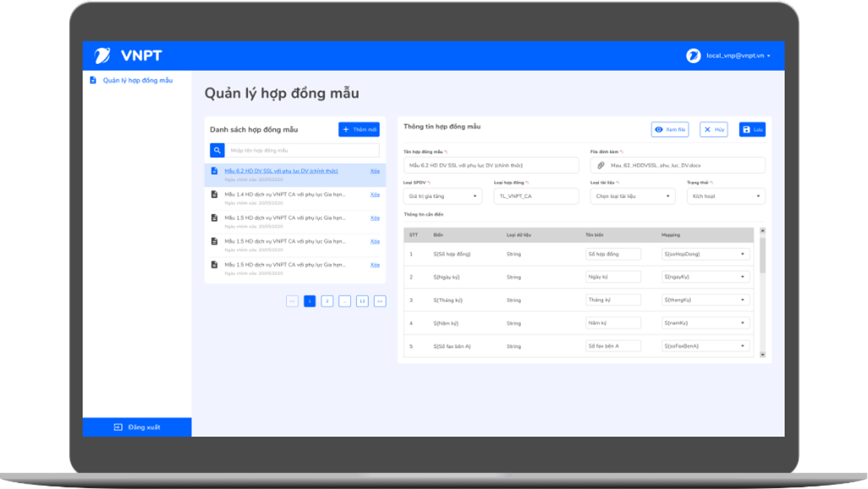This screenshot has height=489, width=868.
Task: Open the ${soHopDong} mapping dropdown
Action: [x=706, y=254]
